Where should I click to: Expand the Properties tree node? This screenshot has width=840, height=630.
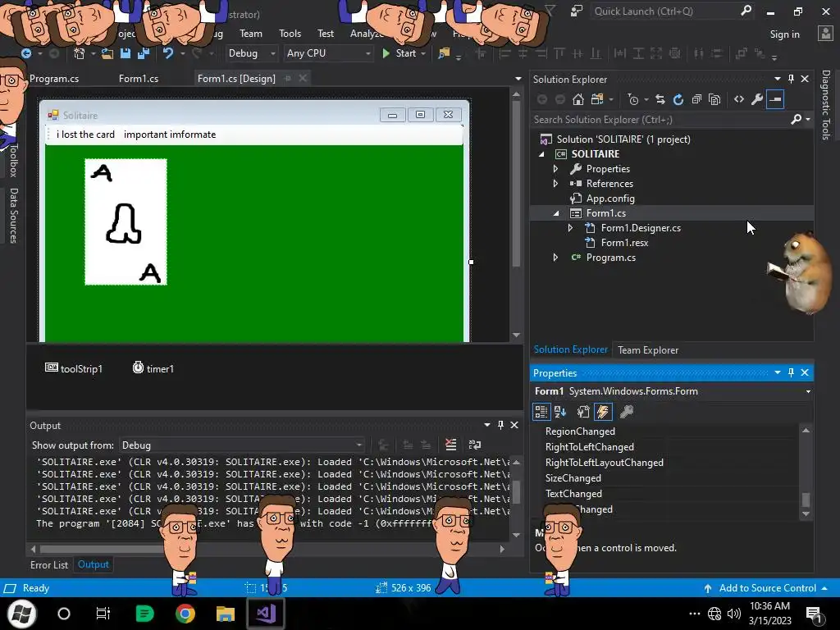555,169
